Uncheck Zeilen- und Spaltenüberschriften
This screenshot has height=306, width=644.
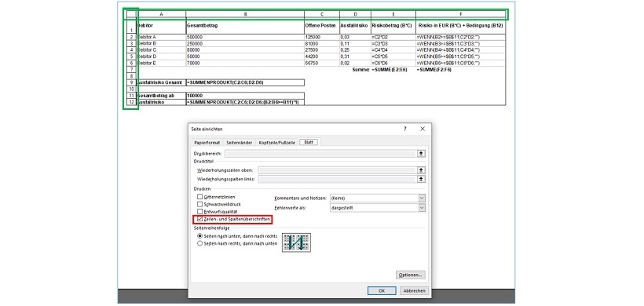(200, 220)
